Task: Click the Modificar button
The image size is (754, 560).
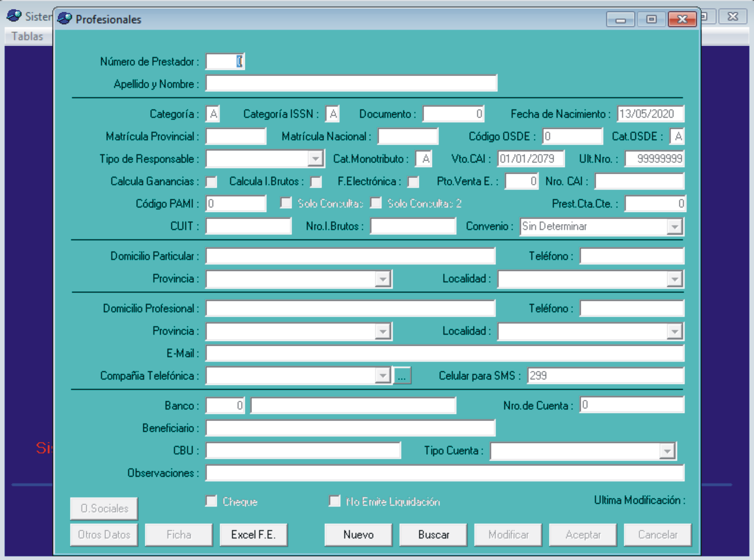Action: [x=508, y=535]
